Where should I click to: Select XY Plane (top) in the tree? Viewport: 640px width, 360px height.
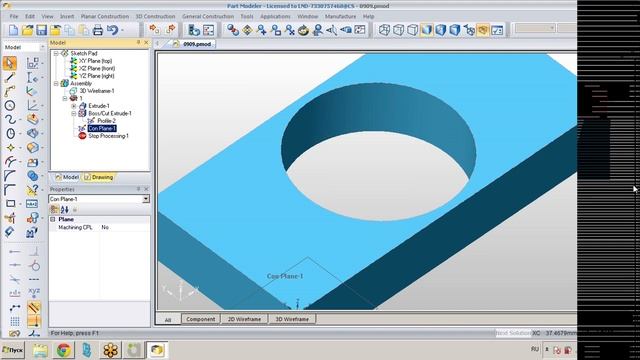click(x=96, y=61)
